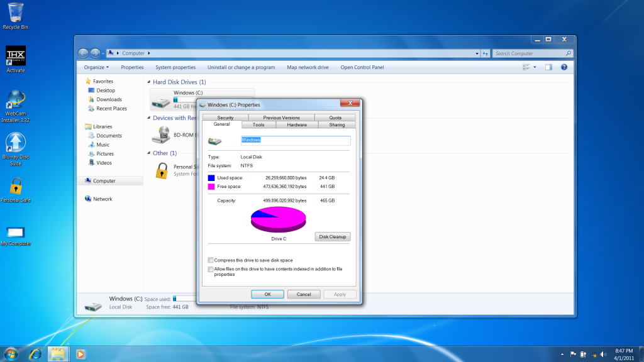Image resolution: width=644 pixels, height=362 pixels.
Task: Select Recent Places in Favorites
Action: (x=108, y=108)
